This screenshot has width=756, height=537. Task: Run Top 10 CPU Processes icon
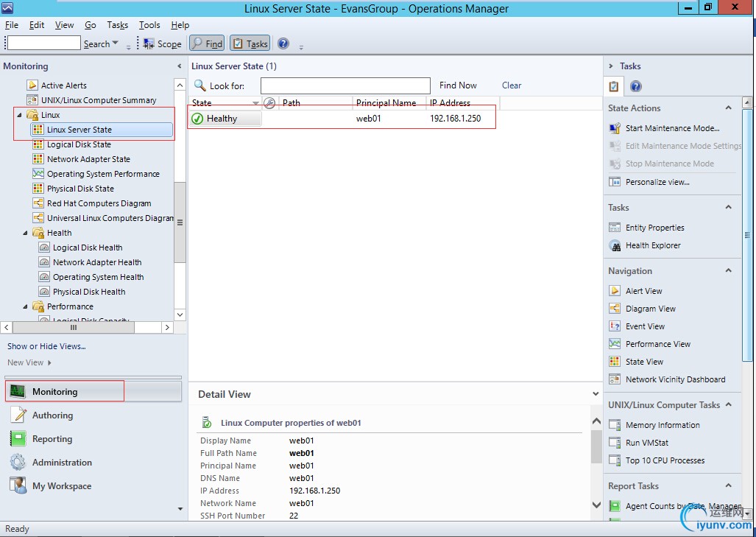pyautogui.click(x=615, y=461)
